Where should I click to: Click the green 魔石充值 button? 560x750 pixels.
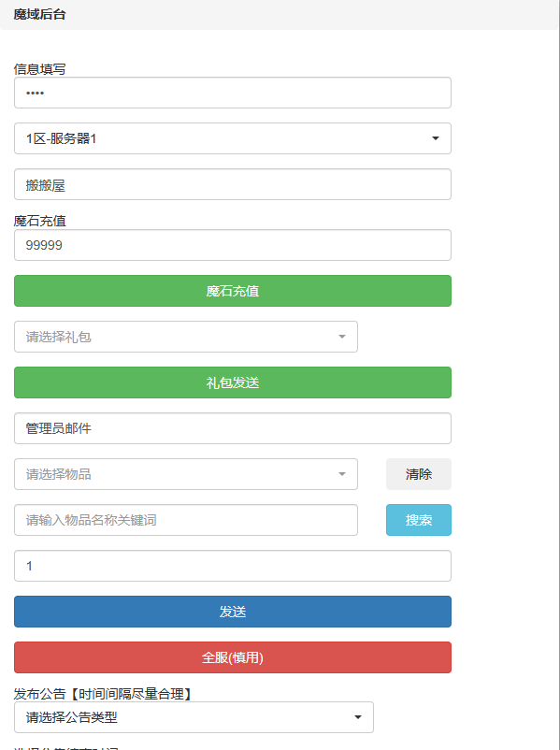point(233,291)
